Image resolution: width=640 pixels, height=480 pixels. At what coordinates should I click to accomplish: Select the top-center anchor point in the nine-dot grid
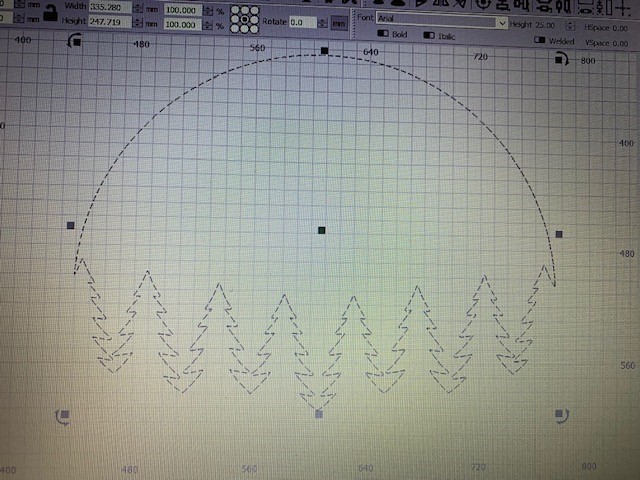(x=244, y=10)
